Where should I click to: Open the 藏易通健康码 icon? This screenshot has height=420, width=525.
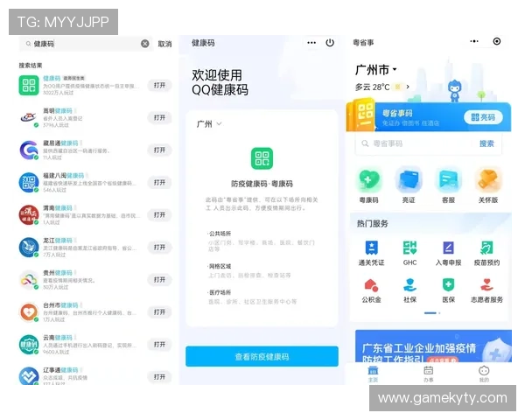point(29,150)
